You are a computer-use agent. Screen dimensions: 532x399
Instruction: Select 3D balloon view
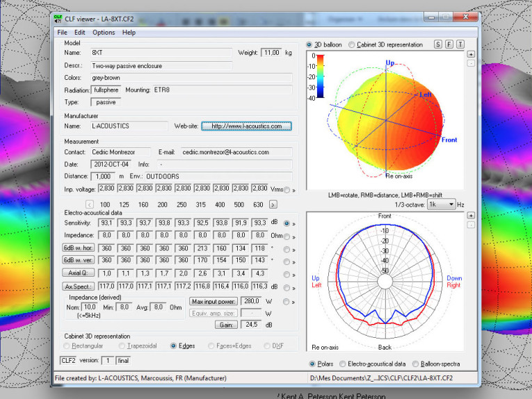click(x=323, y=44)
